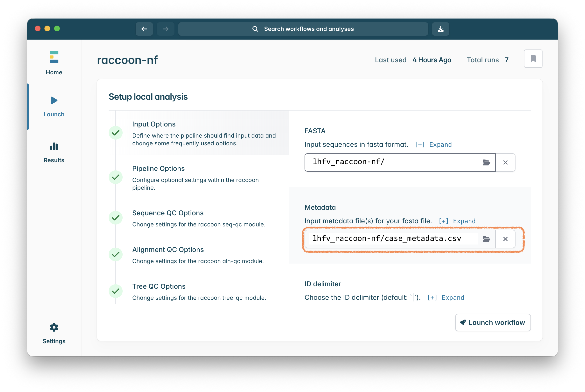Image resolution: width=585 pixels, height=392 pixels.
Task: Expand the Metadata description
Action: [x=457, y=221]
